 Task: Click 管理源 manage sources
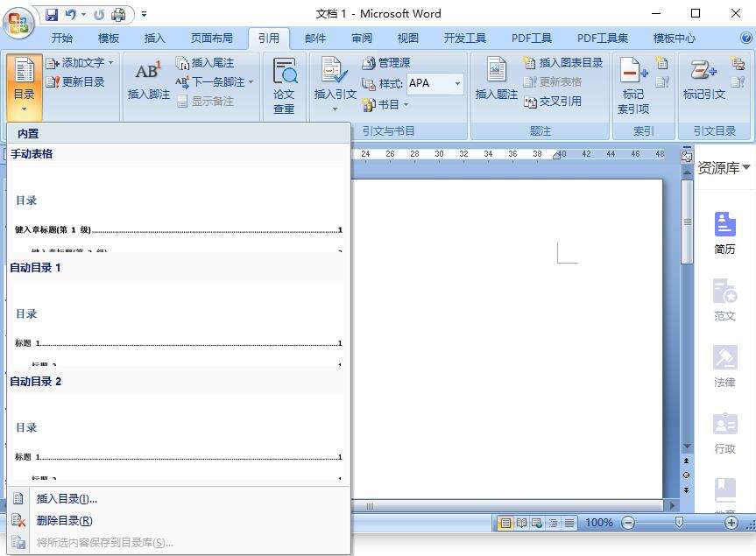386,63
